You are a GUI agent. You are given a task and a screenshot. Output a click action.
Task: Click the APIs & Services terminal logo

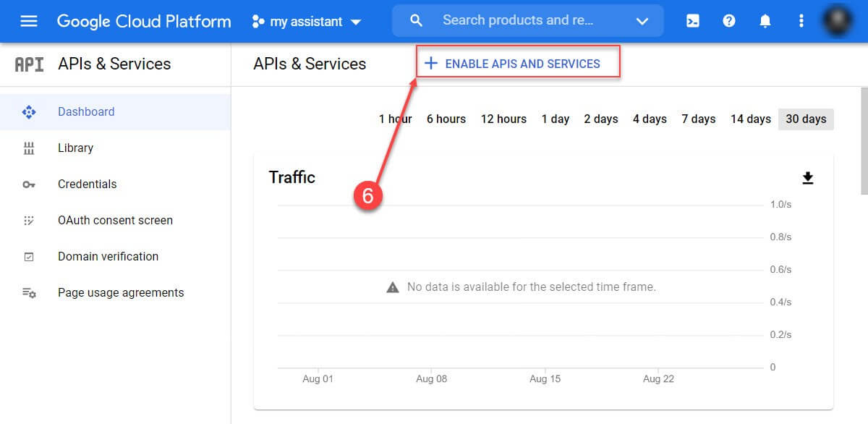27,64
